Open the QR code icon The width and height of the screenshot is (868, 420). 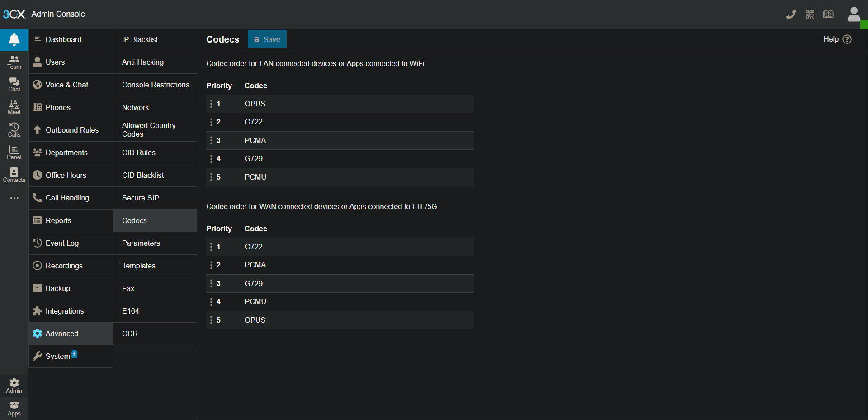tap(810, 14)
